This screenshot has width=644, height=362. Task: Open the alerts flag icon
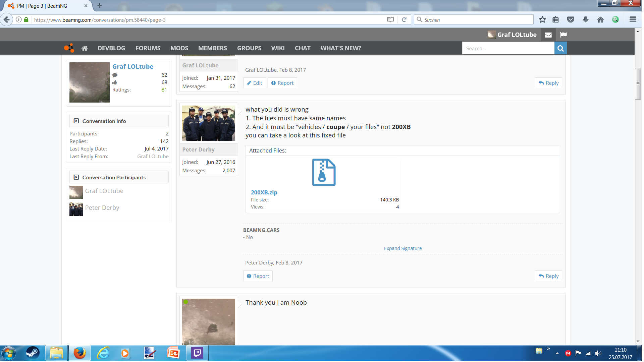click(563, 35)
